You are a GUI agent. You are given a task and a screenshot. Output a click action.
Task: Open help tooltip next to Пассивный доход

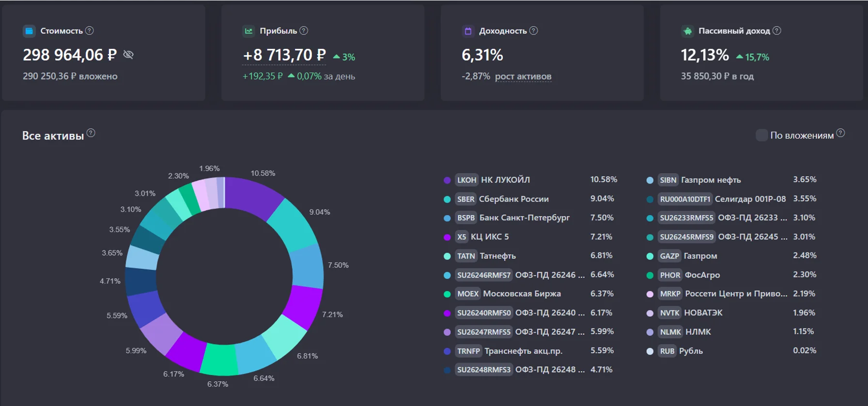777,31
